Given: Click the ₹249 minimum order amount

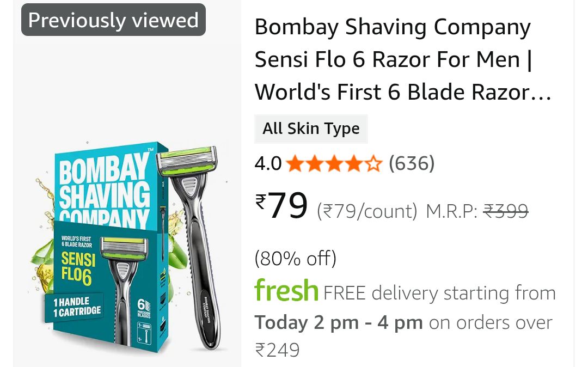Looking at the screenshot, I should (277, 350).
